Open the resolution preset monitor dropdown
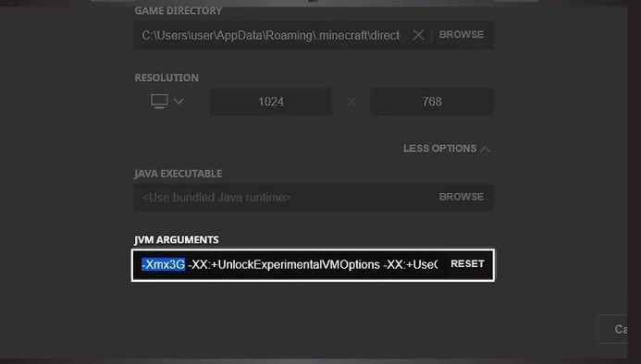641x364 pixels. coord(166,101)
